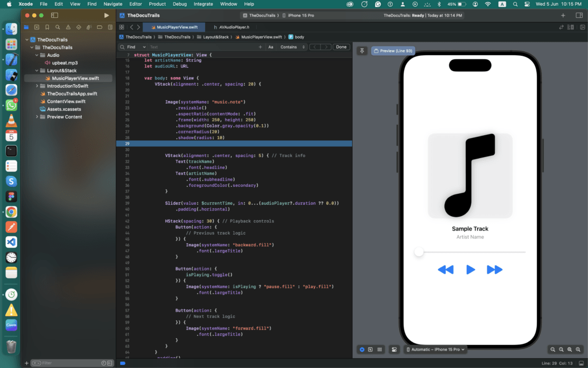Tap the play button in preview
The height and width of the screenshot is (368, 588).
[x=470, y=270]
